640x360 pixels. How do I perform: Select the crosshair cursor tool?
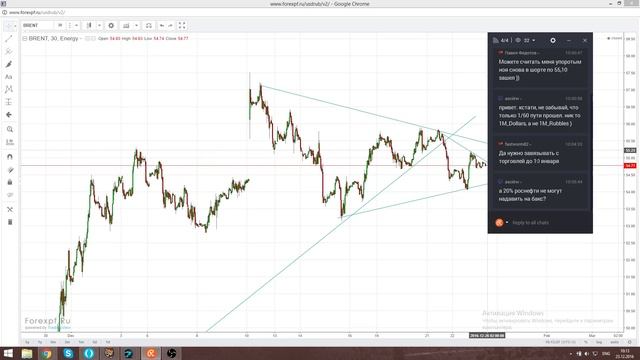(x=8, y=26)
